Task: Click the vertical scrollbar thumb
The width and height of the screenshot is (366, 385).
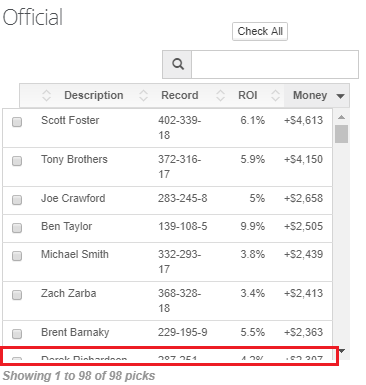Action: coord(341,134)
